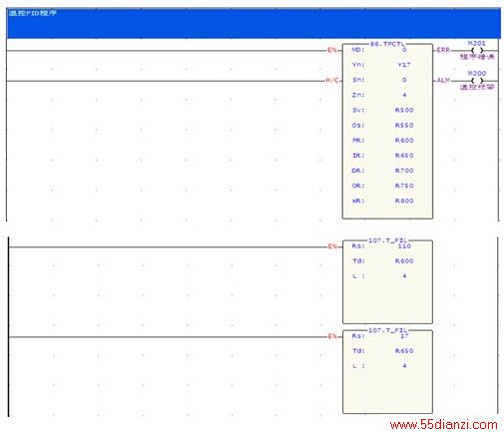504x437 pixels.
Task: Click the OR parameter value R750
Action: click(404, 186)
